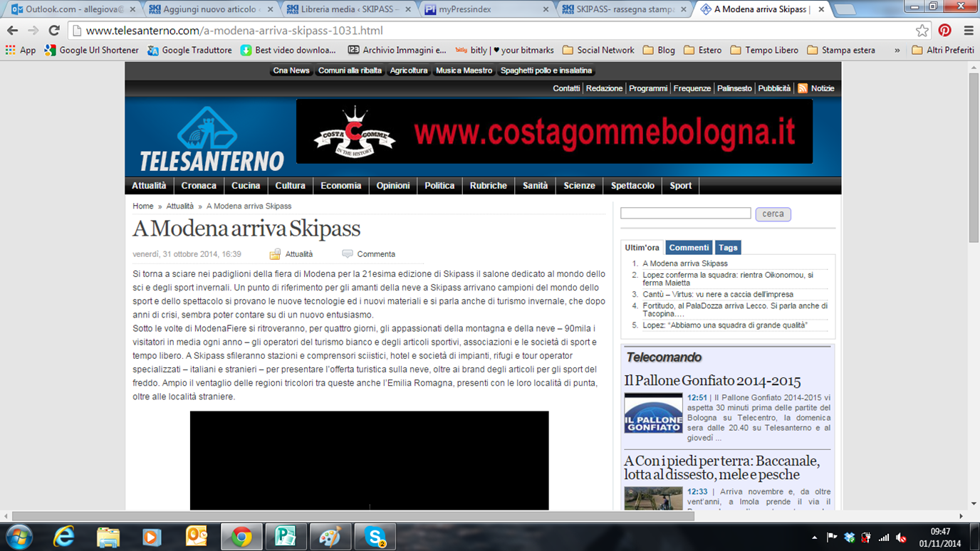This screenshot has height=551, width=980.
Task: Expand the Stampa estera bookmarks folder
Action: tap(841, 51)
